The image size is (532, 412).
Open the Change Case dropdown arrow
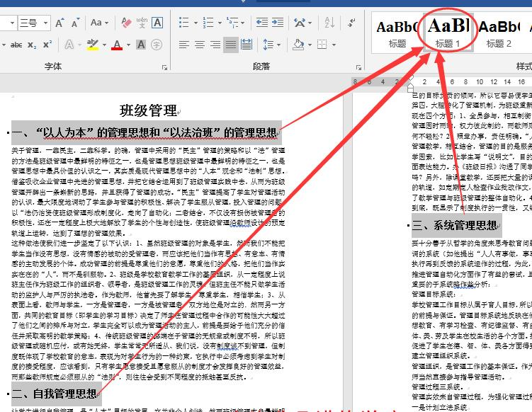coord(106,23)
